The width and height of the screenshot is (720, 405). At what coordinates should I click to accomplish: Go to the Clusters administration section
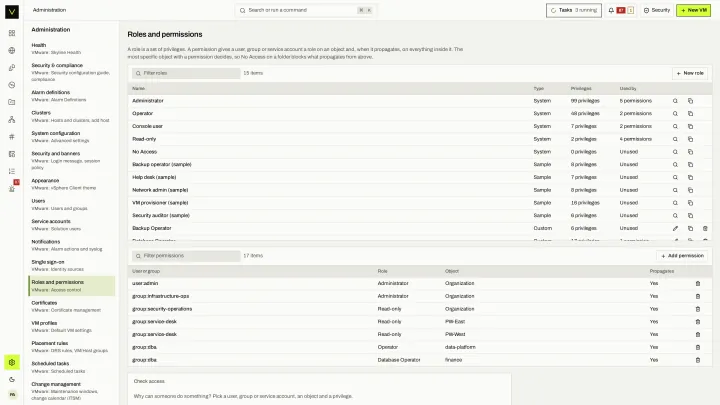[72, 116]
